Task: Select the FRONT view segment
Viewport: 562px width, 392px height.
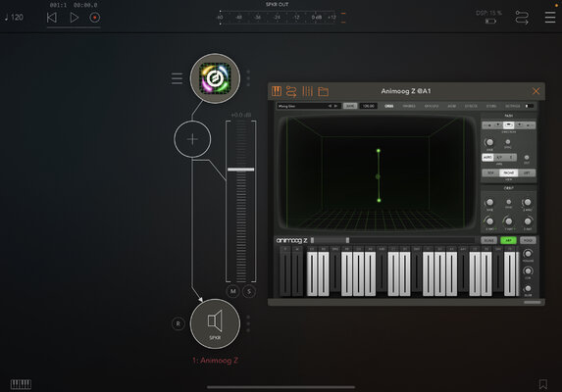Action: (509, 172)
